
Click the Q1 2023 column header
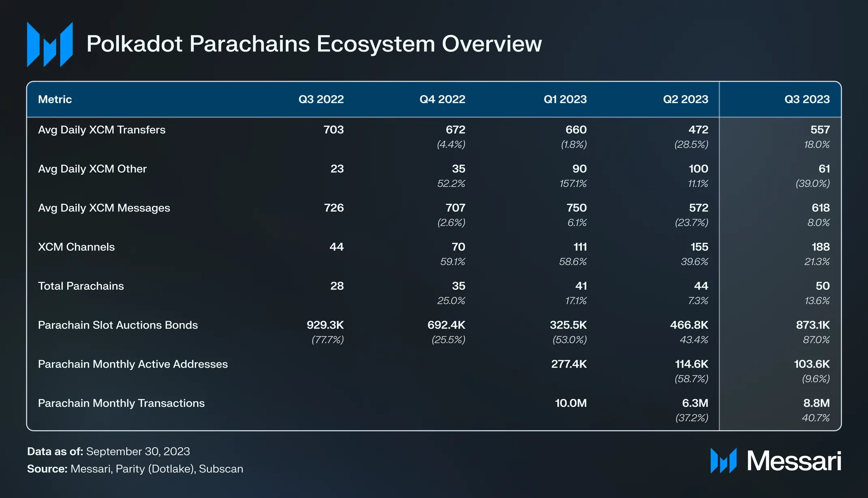click(565, 99)
